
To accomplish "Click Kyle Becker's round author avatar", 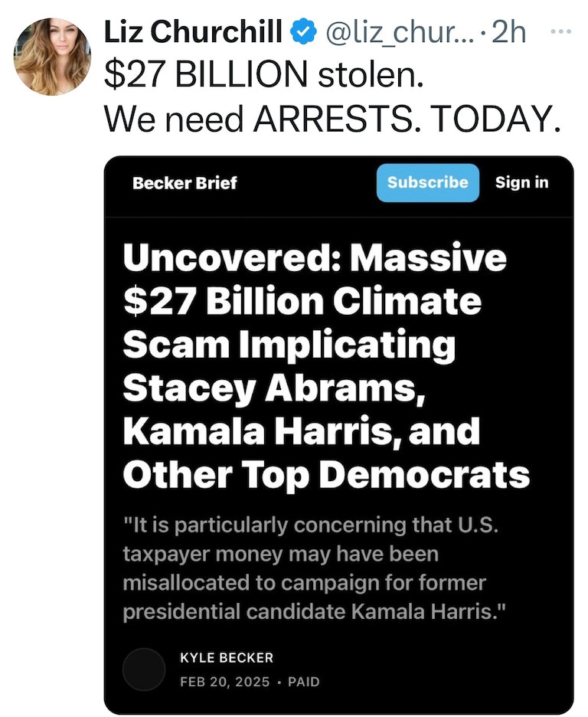I will click(x=144, y=669).
